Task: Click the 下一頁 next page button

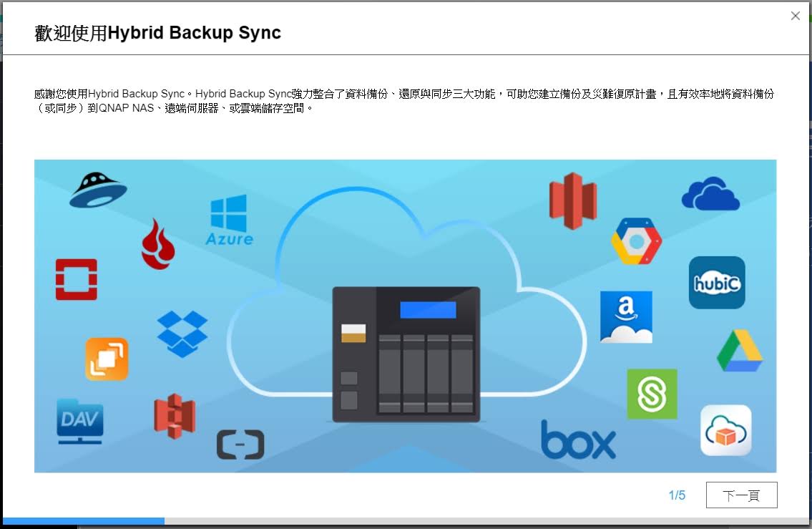Action: coord(741,495)
